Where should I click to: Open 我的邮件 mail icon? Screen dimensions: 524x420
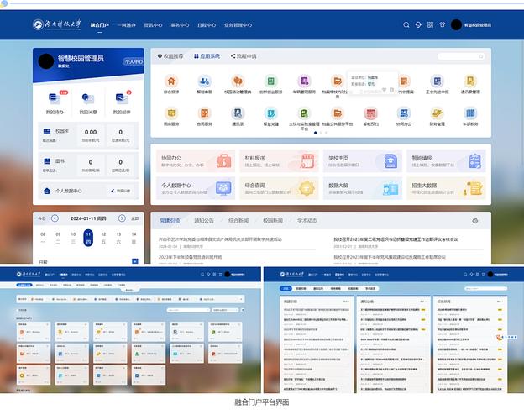(121, 99)
